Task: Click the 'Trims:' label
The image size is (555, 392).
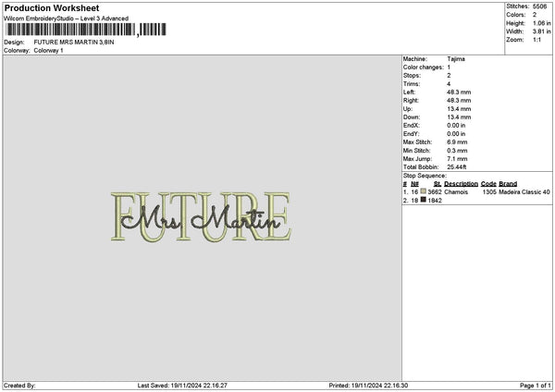Action: point(412,84)
